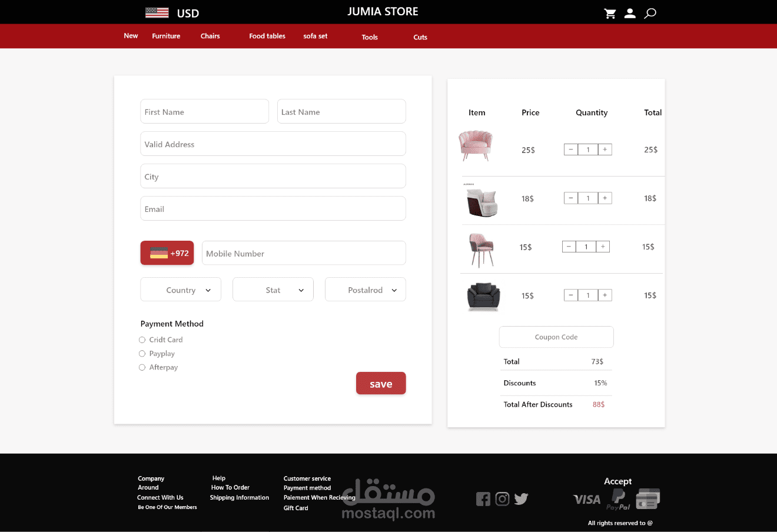Viewport: 777px width, 532px height.
Task: Open JUMIA STORE home title
Action: click(x=383, y=12)
